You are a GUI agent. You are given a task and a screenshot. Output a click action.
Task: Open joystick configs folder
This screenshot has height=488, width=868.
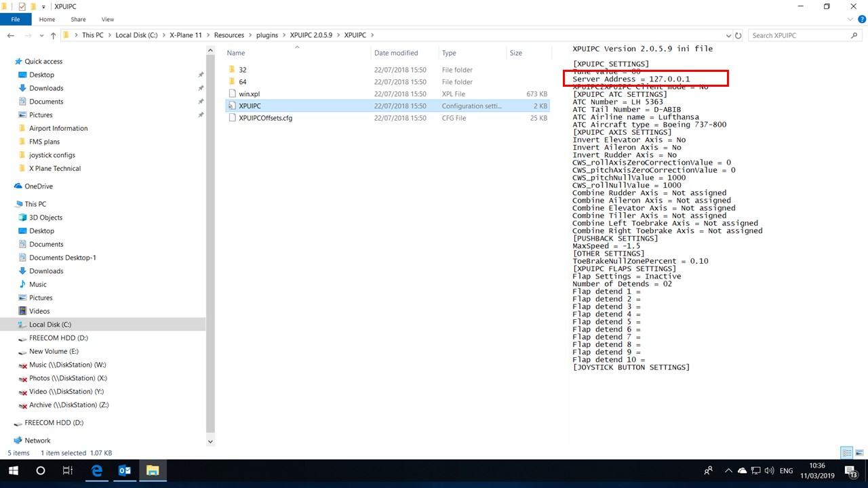coord(52,155)
